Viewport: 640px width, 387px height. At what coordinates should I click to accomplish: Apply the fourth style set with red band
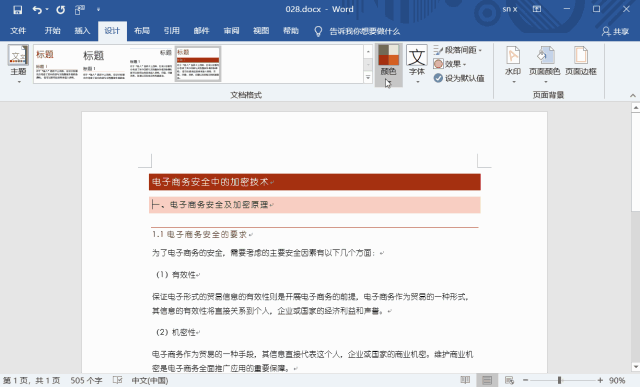tap(198, 64)
